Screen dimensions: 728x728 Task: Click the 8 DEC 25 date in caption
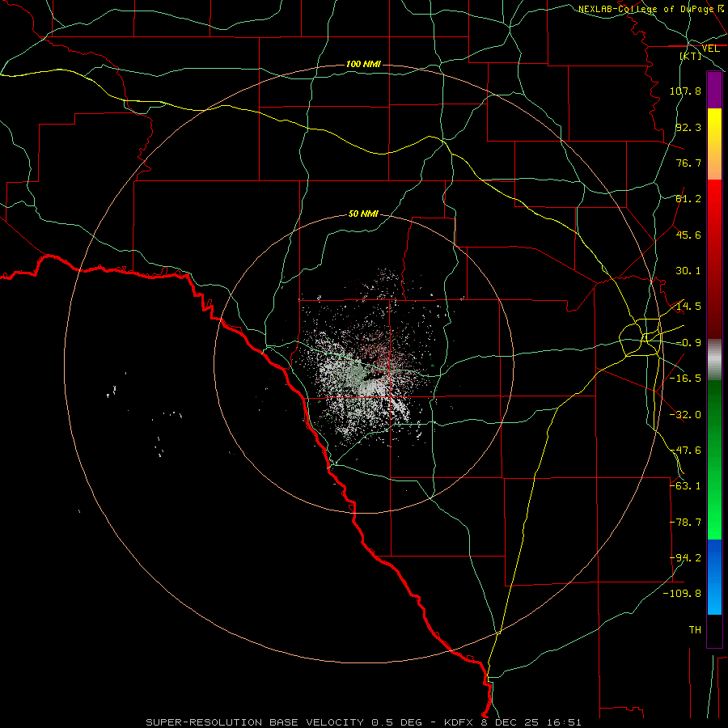point(509,722)
